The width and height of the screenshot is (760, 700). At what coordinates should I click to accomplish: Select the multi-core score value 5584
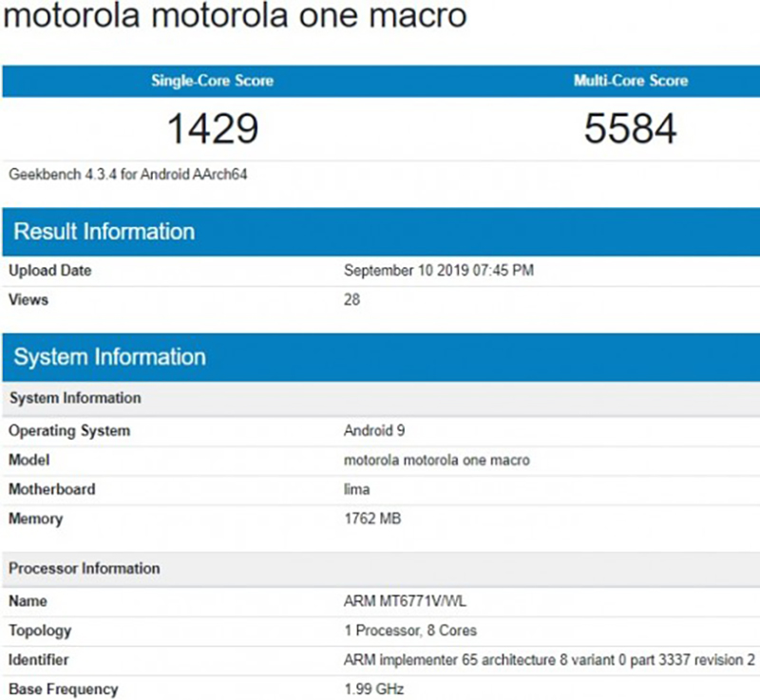630,129
